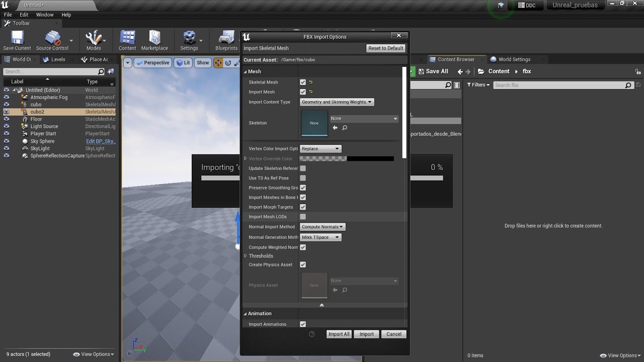Browse to Skeleton asset magnifier icon

click(x=345, y=128)
